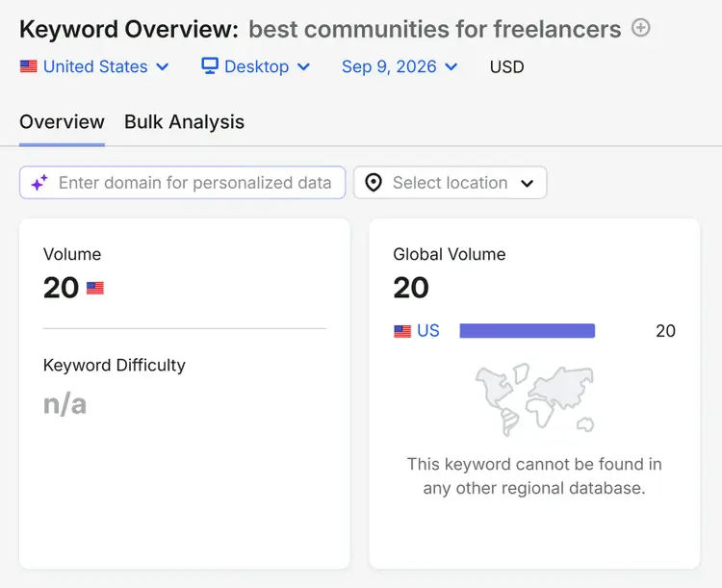
Task: Click the US link under Global Volume
Action: [428, 331]
